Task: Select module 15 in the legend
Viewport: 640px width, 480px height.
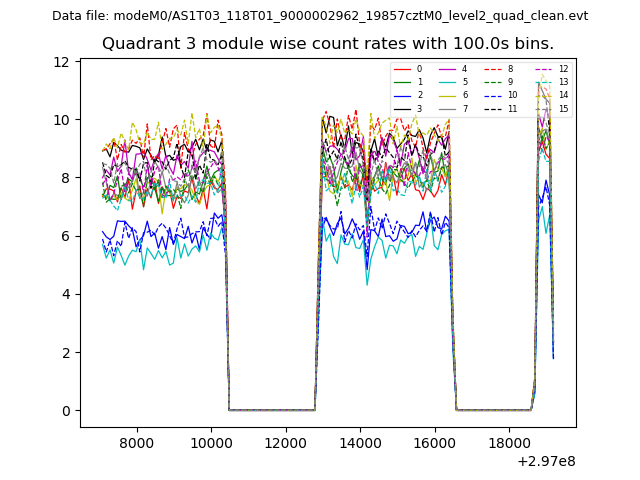Action: pyautogui.click(x=563, y=108)
